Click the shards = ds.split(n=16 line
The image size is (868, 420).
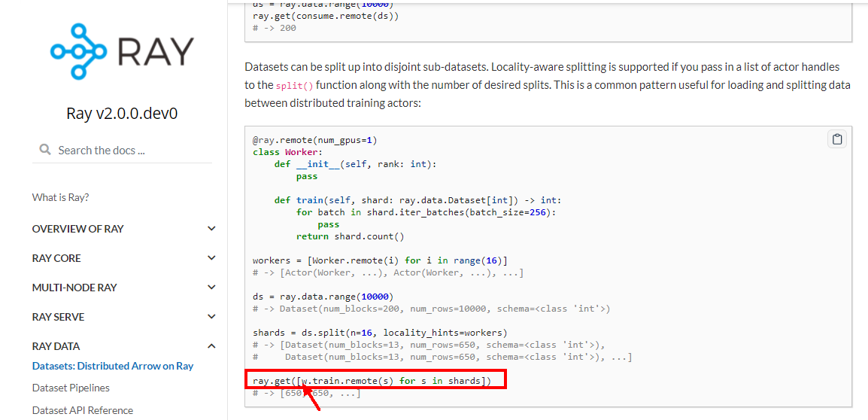pyautogui.click(x=380, y=333)
